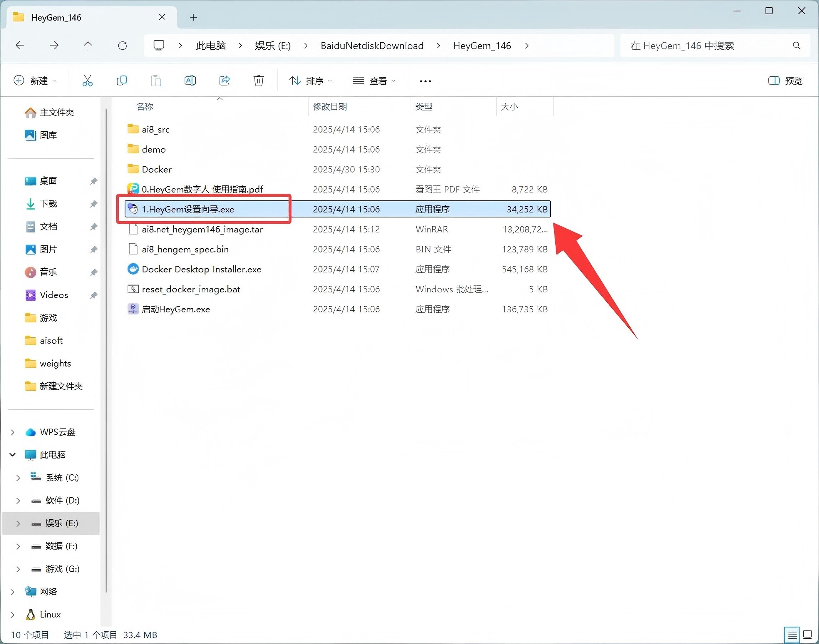Toggle the Preview pane button
This screenshot has width=819, height=644.
coord(785,81)
